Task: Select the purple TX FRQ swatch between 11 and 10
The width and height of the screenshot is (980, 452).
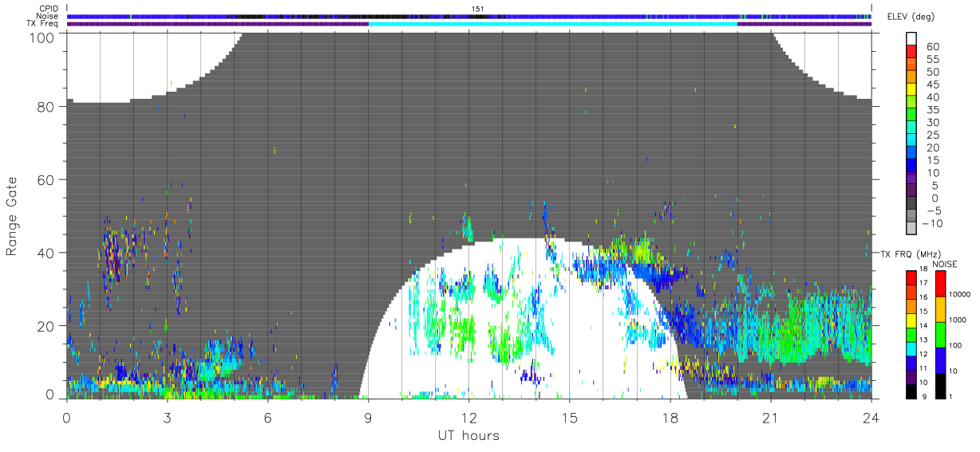Action: pos(912,377)
